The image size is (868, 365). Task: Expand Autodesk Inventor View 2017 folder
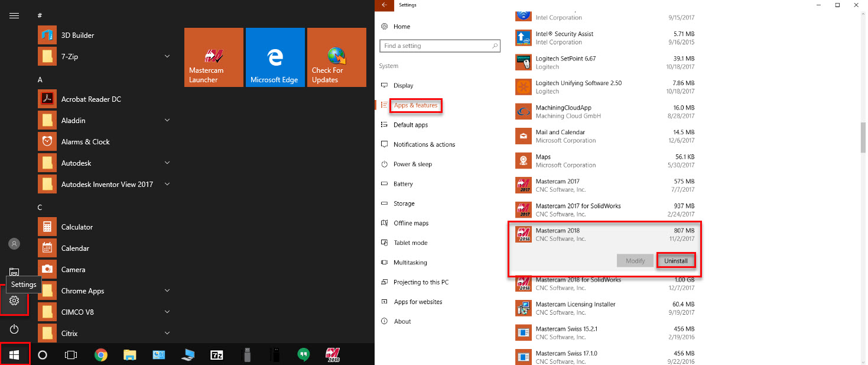(167, 185)
